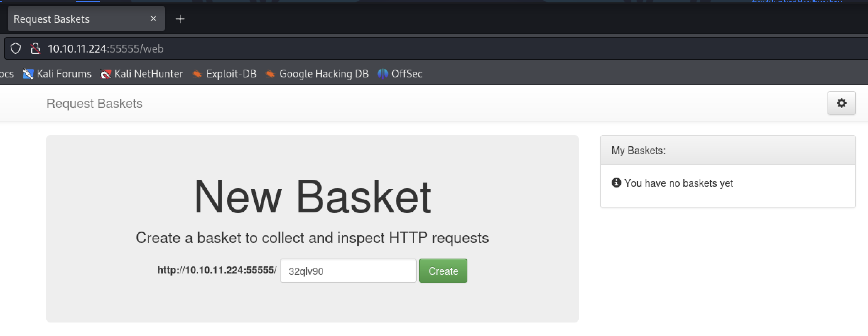Viewport: 868px width, 336px height.
Task: Open the OffSec bookmark
Action: [x=400, y=74]
